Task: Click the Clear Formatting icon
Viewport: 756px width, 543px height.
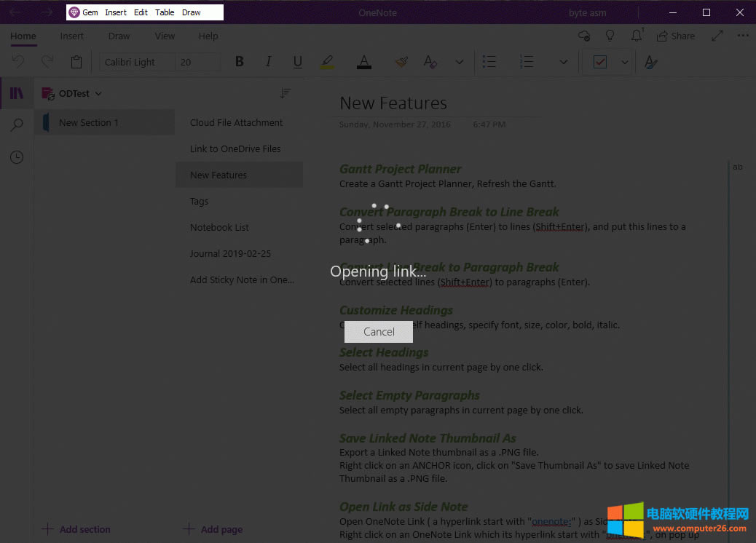Action: tap(430, 63)
